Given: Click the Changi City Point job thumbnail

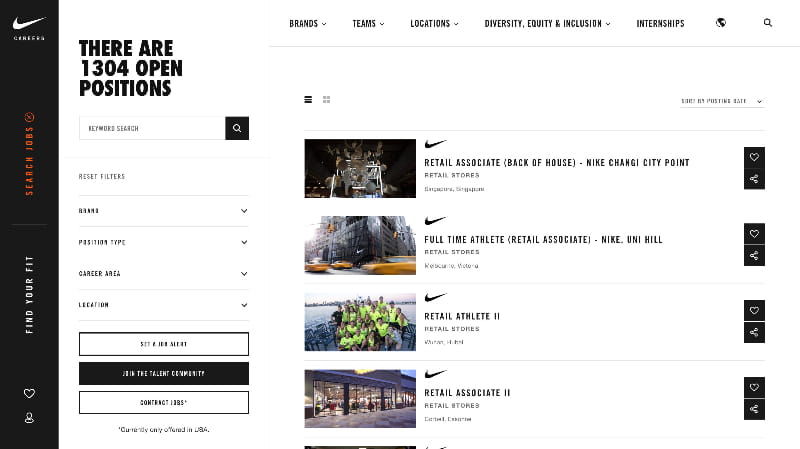Looking at the screenshot, I should coord(360,168).
